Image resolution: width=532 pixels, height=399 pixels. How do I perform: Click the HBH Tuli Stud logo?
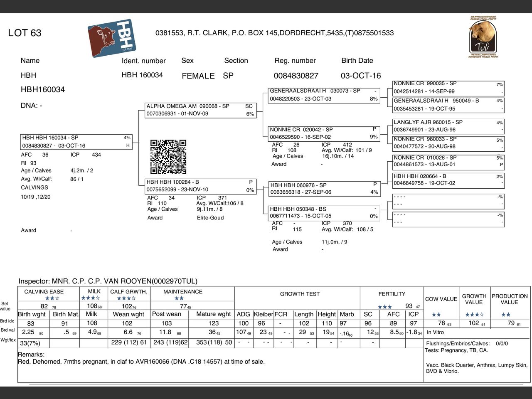pos(112,38)
